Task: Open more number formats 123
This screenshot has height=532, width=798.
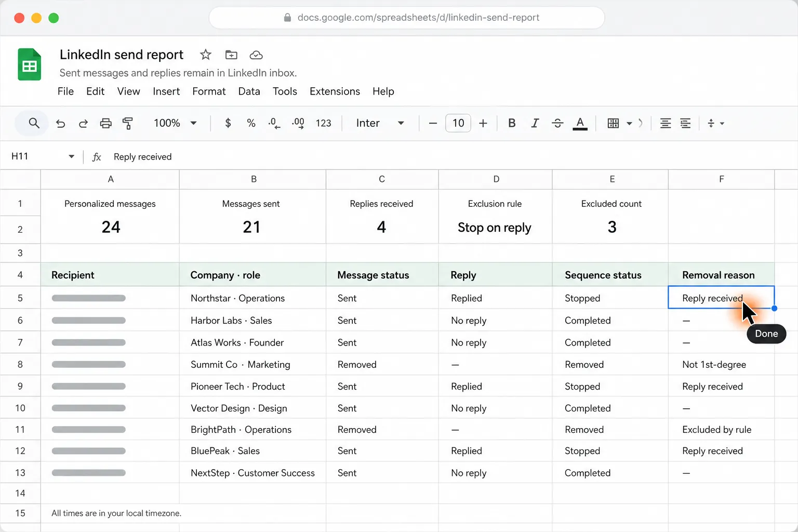Action: coord(323,123)
